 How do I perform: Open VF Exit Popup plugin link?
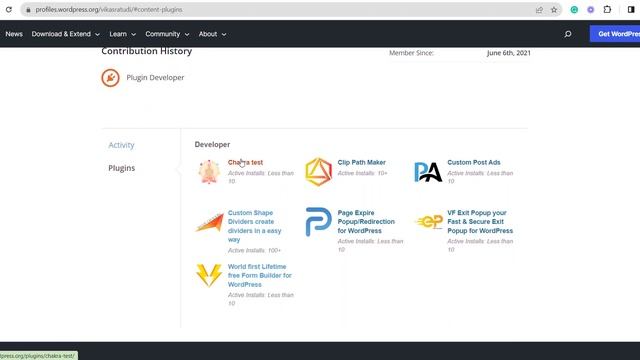coord(480,222)
